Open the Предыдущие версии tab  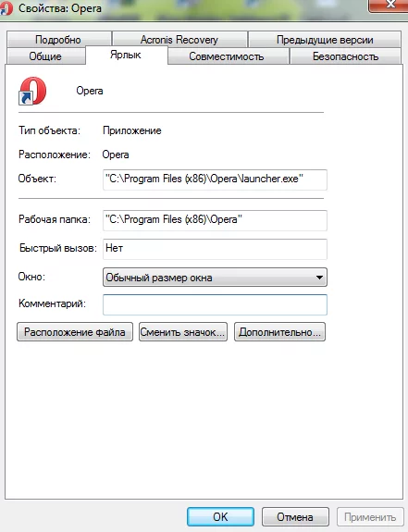point(325,40)
